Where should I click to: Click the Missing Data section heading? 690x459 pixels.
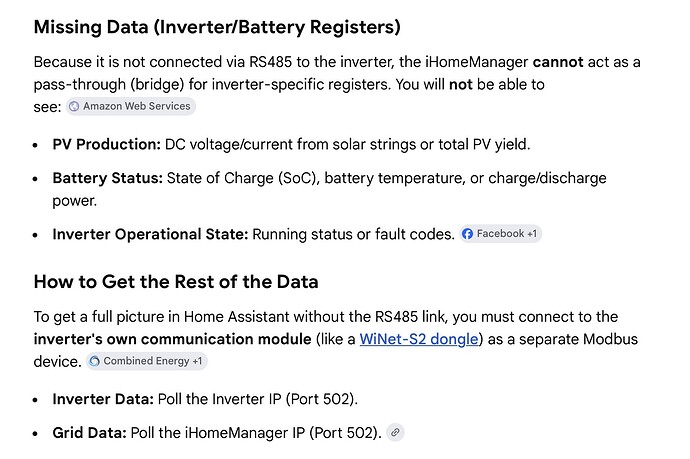tap(217, 27)
